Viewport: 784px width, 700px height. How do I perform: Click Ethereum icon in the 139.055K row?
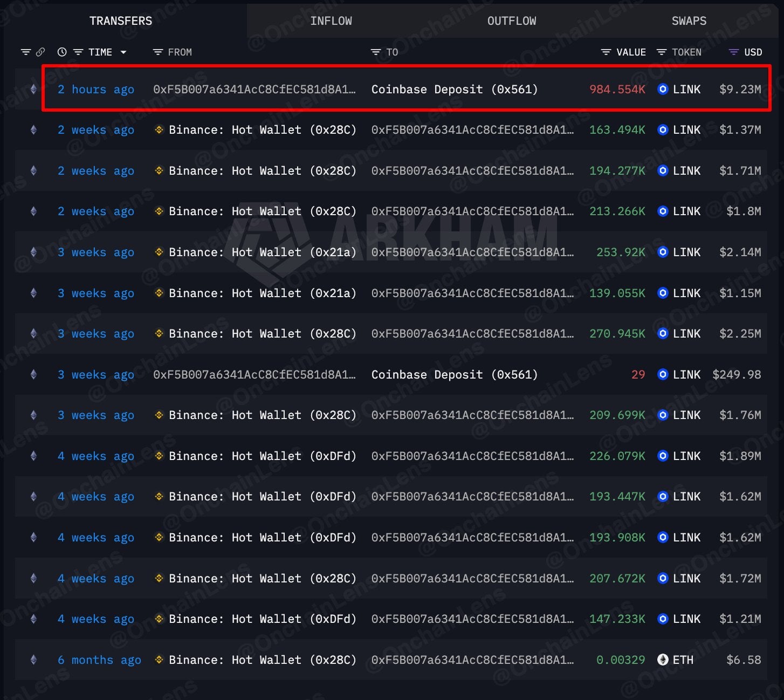pos(33,293)
